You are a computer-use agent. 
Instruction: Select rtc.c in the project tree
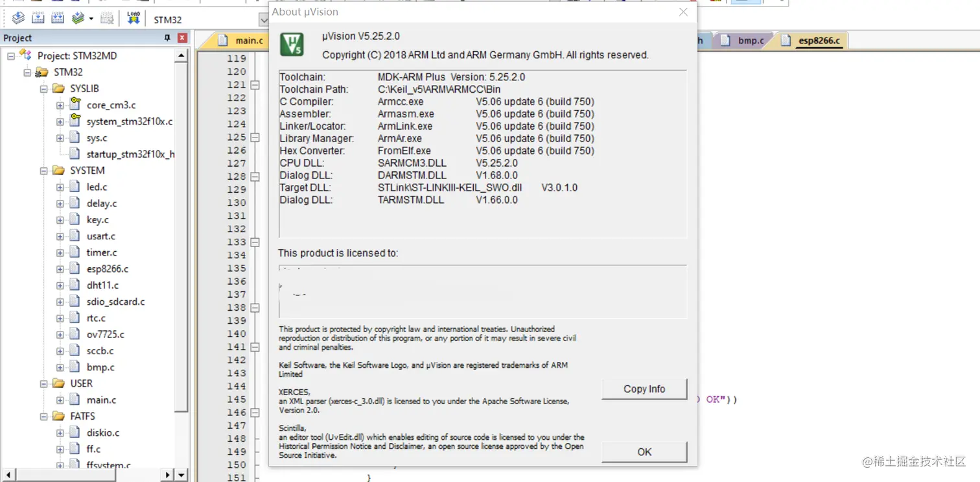click(97, 318)
